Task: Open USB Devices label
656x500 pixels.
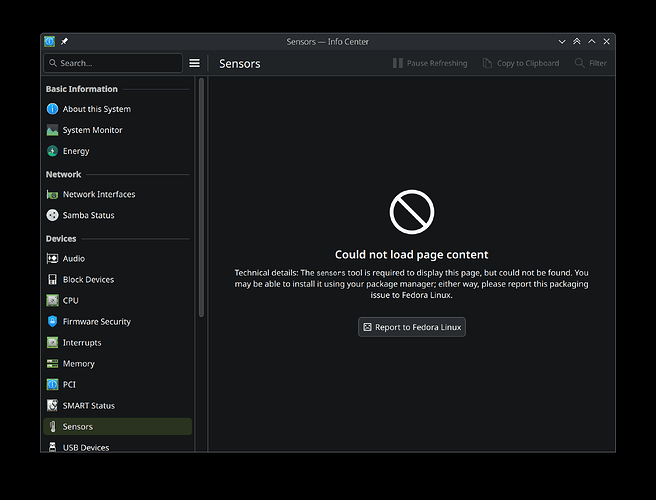Action: pos(86,447)
